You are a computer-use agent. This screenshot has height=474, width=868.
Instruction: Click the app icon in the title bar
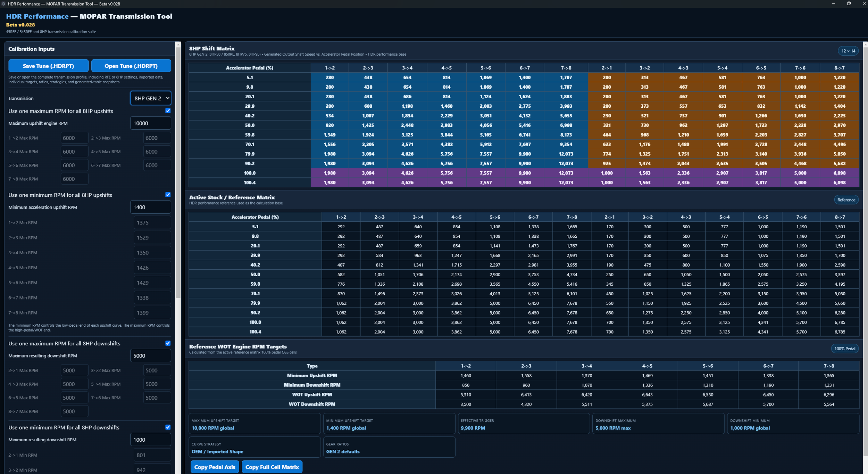pyautogui.click(x=3, y=4)
